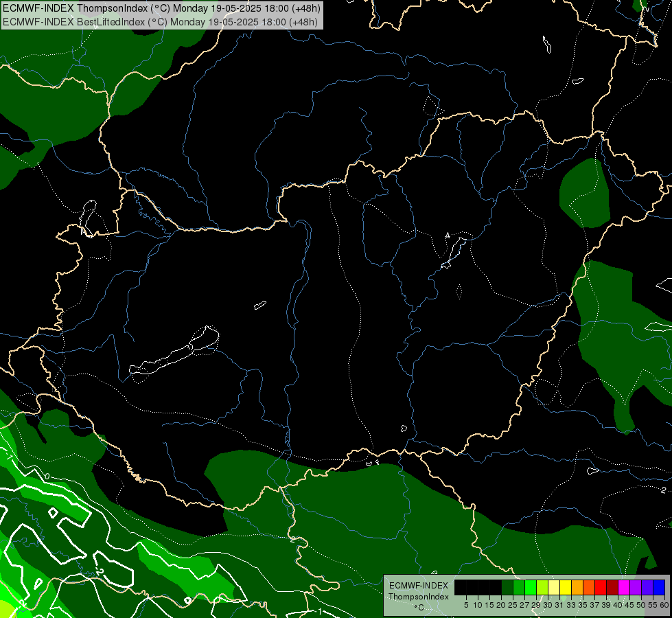
Task: Click the legend tick label '10'
Action: [x=478, y=605]
